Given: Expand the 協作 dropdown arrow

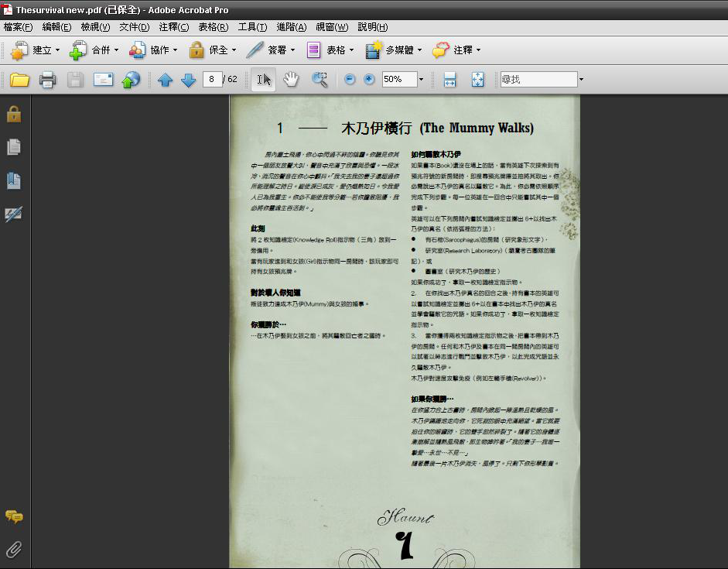Looking at the screenshot, I should [x=175, y=50].
